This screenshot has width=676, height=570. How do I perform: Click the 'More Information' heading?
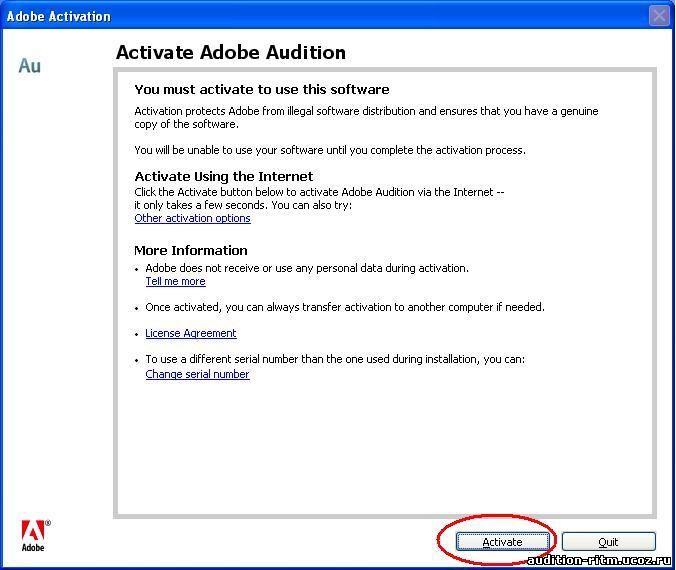pos(191,251)
